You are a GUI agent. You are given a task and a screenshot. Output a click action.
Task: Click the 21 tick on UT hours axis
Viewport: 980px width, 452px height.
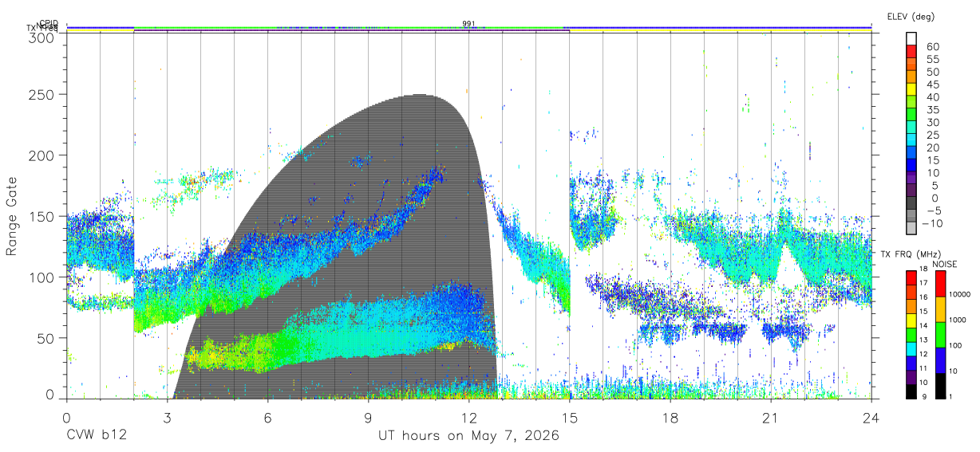pos(771,418)
